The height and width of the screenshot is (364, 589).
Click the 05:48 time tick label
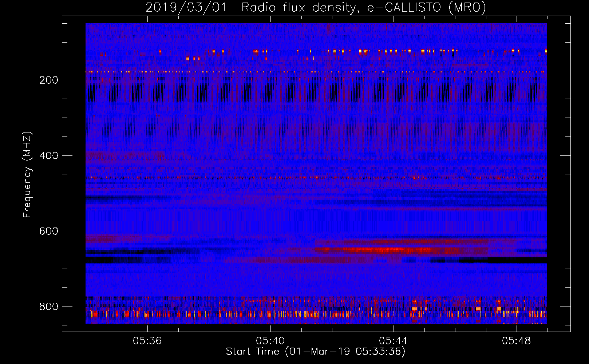(516, 341)
